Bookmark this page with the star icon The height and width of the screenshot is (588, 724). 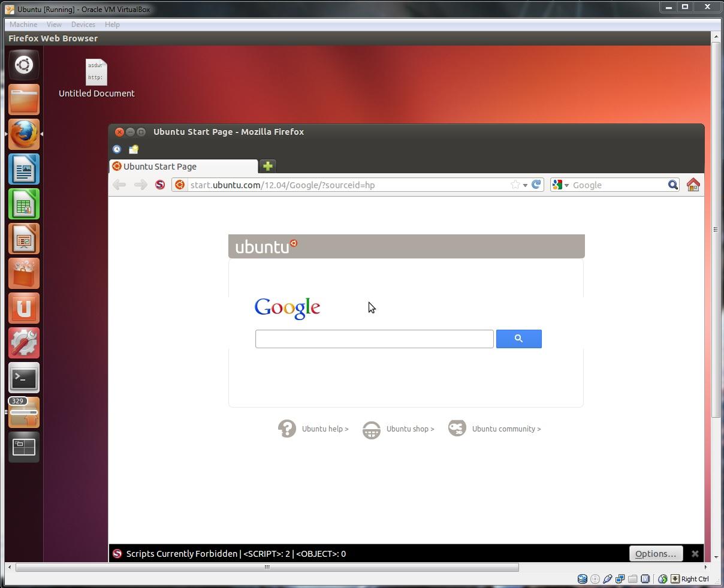[x=515, y=185]
